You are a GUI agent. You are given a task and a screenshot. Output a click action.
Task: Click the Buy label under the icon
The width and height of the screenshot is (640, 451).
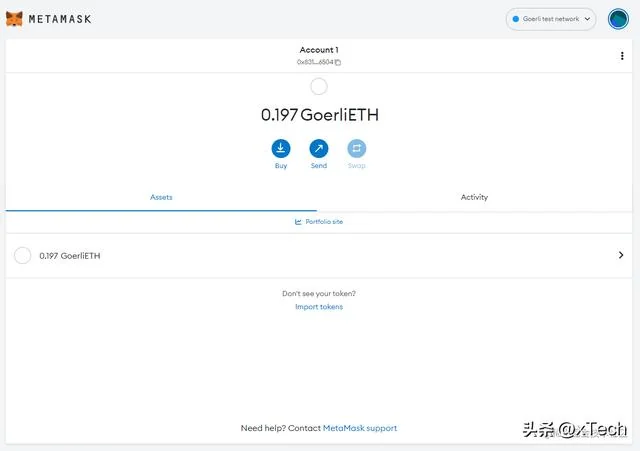coord(281,166)
